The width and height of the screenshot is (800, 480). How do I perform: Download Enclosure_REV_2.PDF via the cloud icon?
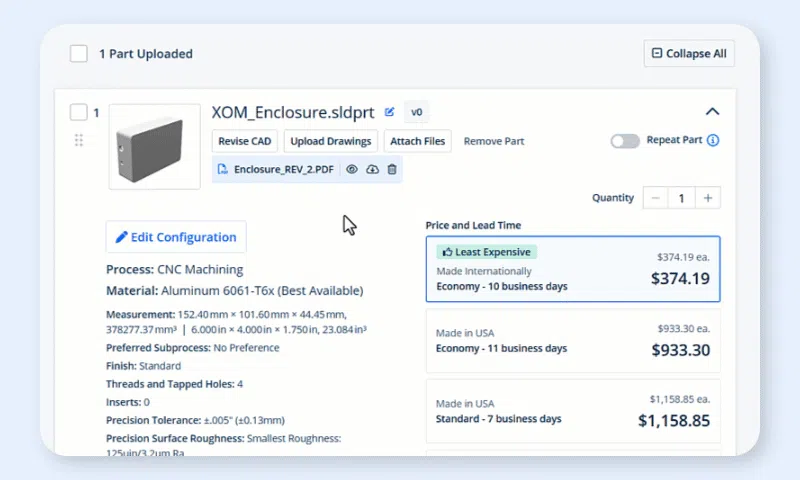[x=372, y=169]
